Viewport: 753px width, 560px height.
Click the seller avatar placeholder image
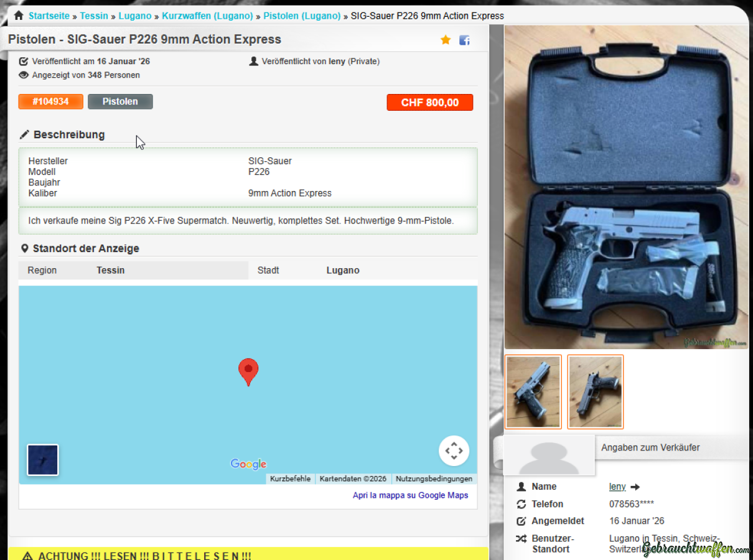pyautogui.click(x=549, y=455)
